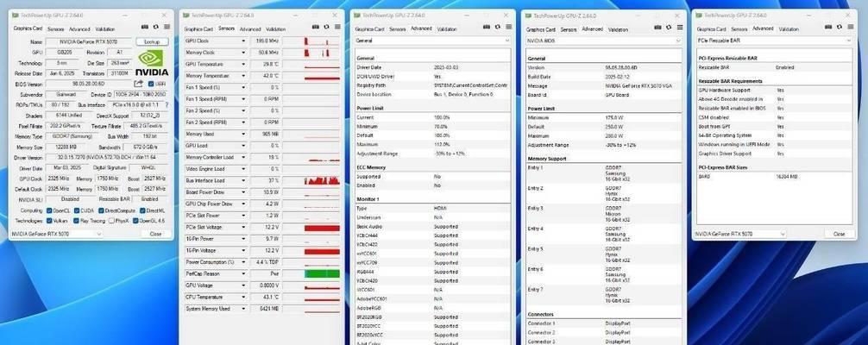The width and height of the screenshot is (868, 345).
Task: Click GPU-Z title icon in NVIDIA BIOS window
Action: point(529,16)
